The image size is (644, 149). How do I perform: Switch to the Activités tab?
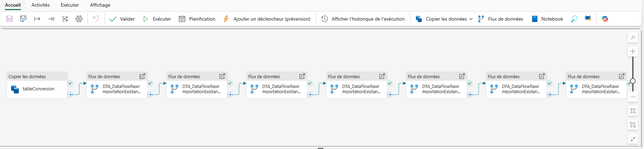[40, 5]
